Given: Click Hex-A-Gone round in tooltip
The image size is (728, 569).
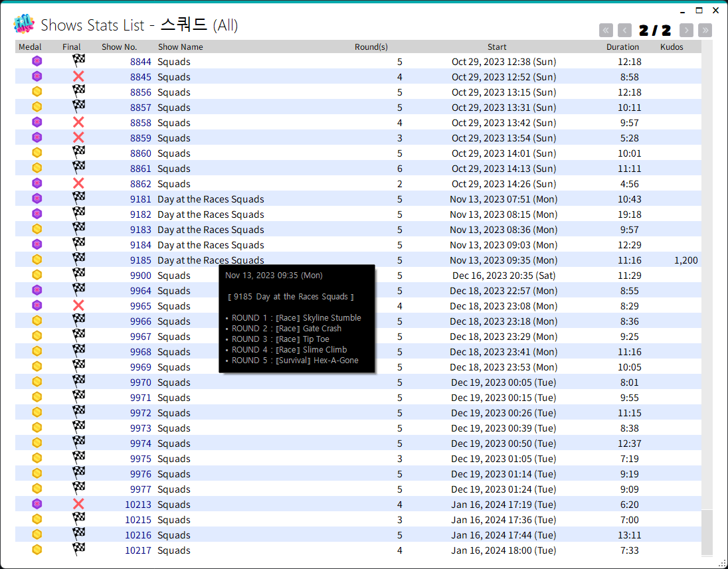Looking at the screenshot, I should [335, 360].
